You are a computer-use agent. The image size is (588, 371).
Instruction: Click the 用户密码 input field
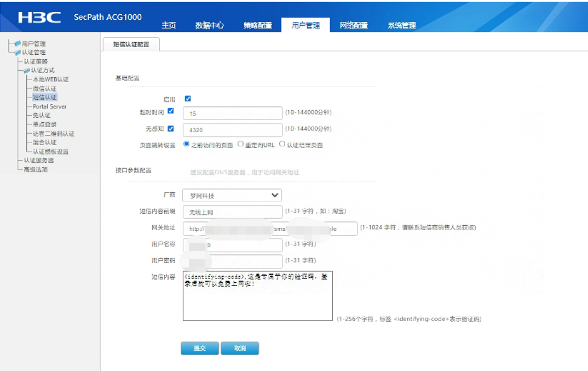tap(233, 261)
